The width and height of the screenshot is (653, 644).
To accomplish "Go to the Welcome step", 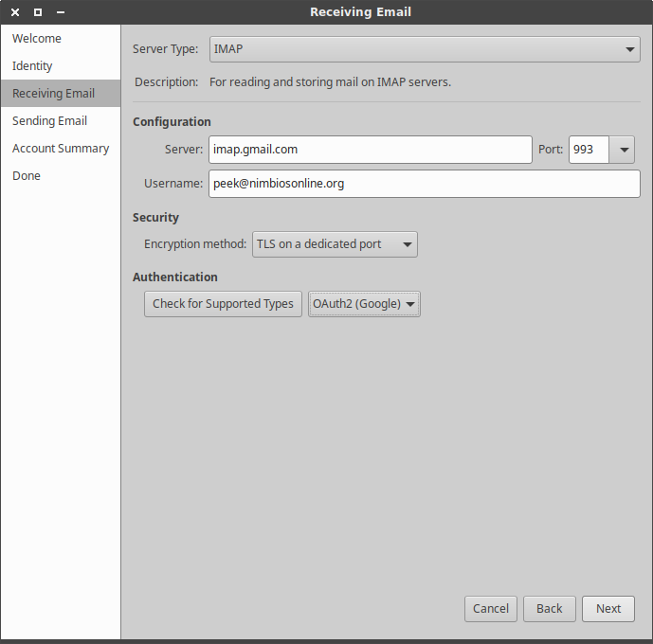I will pos(37,39).
